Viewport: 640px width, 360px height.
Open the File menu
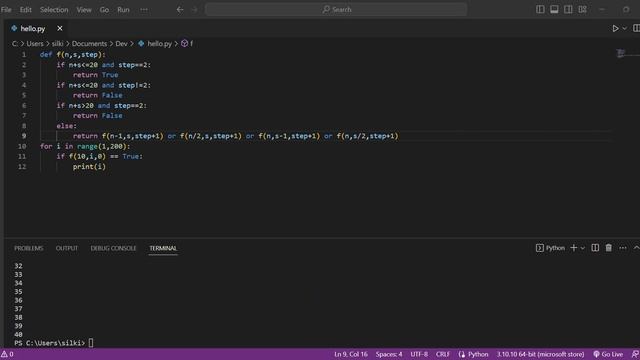(6, 9)
